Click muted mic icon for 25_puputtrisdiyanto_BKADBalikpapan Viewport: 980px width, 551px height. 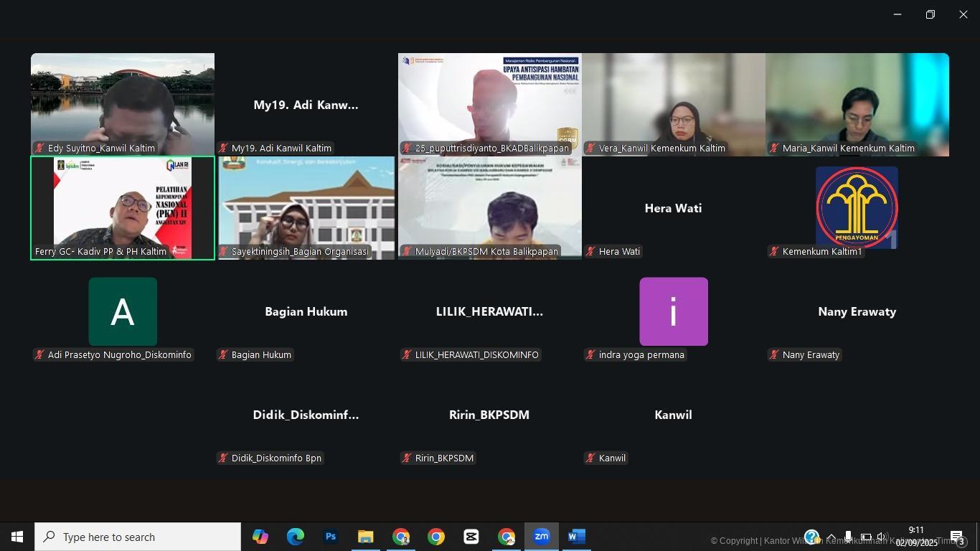[407, 149]
